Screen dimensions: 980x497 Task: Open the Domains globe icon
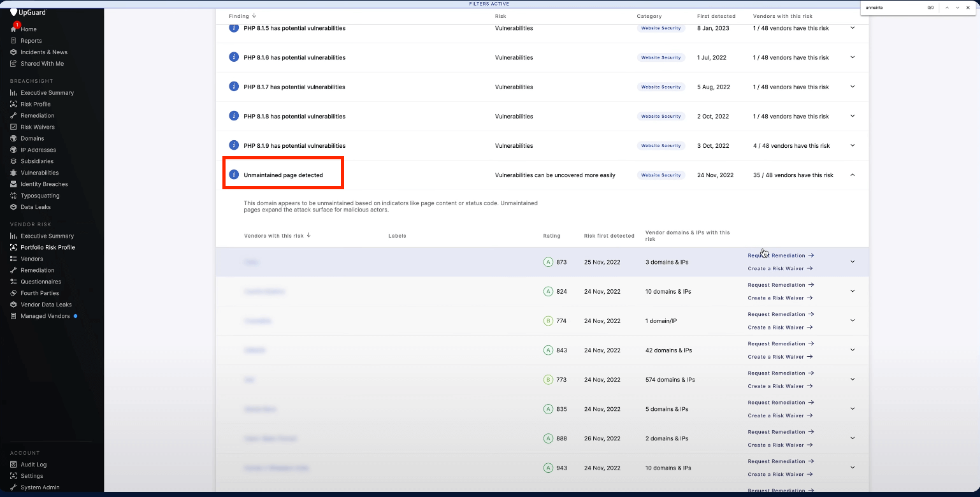pos(13,139)
